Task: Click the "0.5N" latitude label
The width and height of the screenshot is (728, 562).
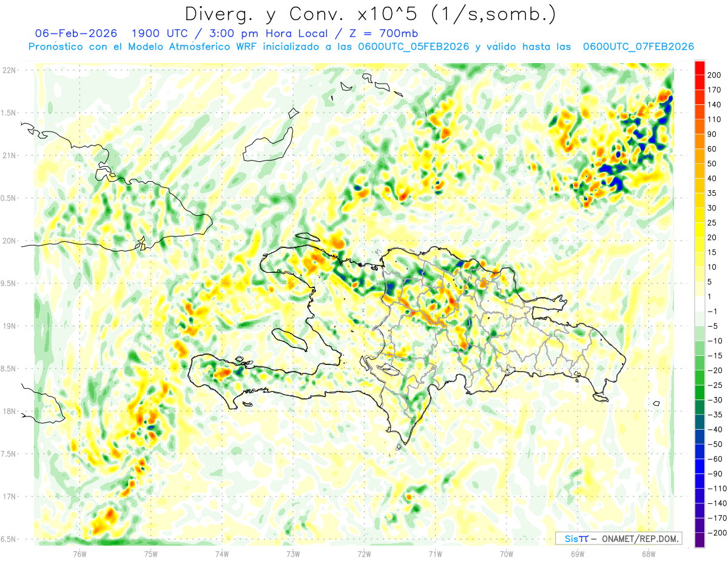Action: [9, 198]
